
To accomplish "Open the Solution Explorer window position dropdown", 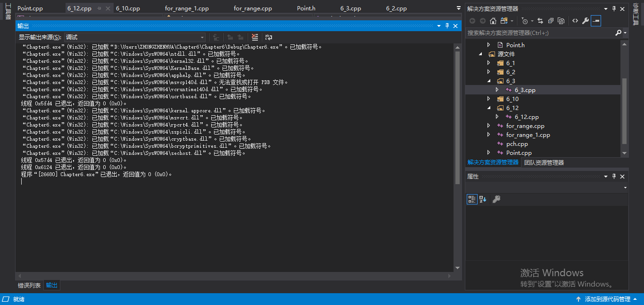I will point(605,8).
